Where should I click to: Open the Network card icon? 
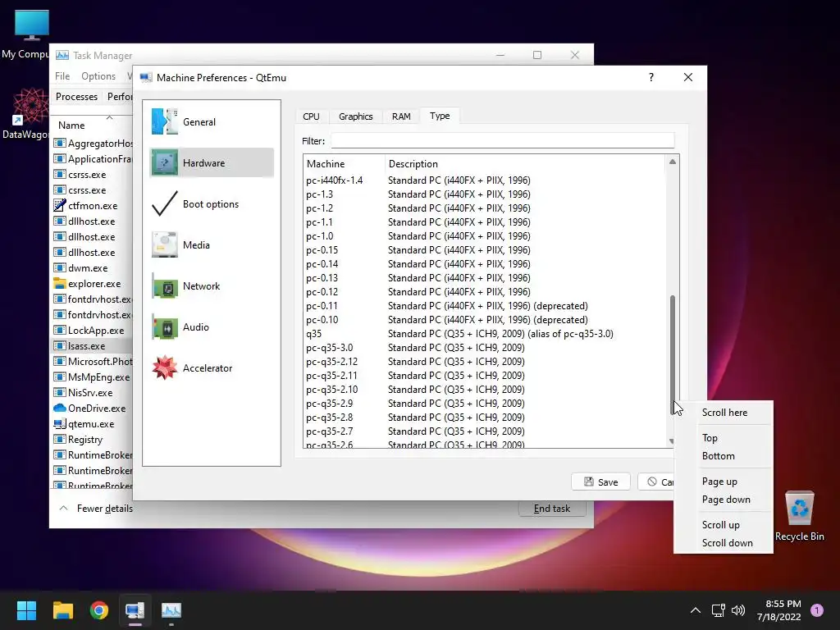164,286
